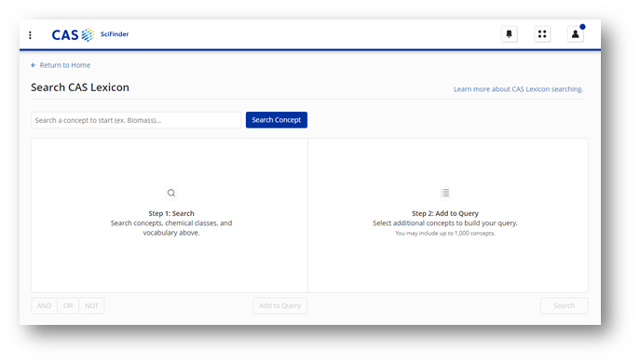The image size is (640, 364).
Task: Click the 'Search CAS Lexicon' heading
Action: (80, 88)
